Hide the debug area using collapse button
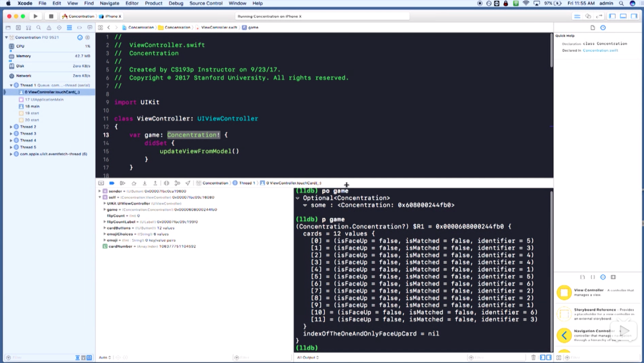 [x=101, y=183]
